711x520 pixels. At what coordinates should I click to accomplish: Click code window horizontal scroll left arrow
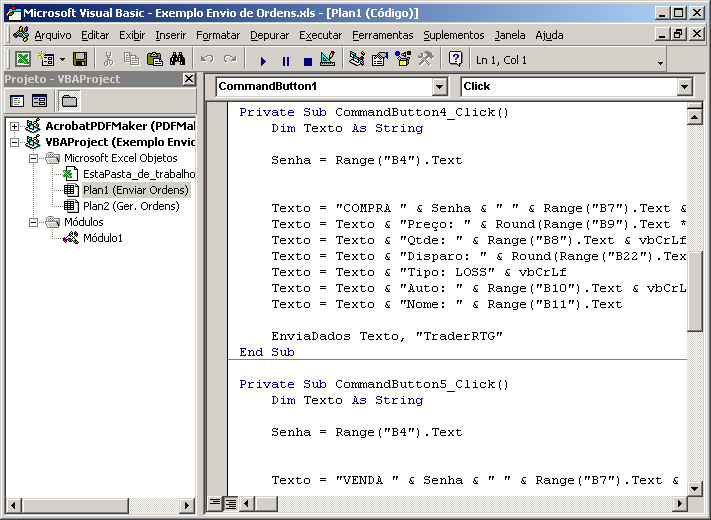coord(247,503)
